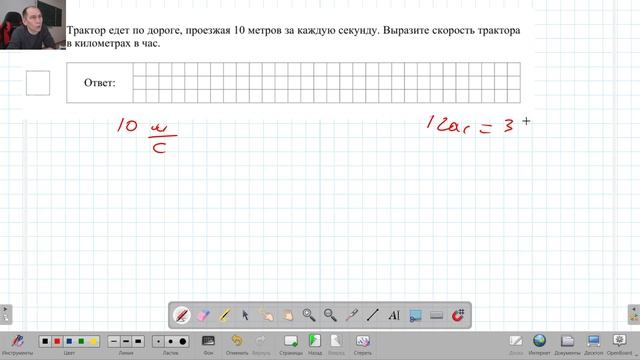
Task: Open the Страницы pages button
Action: [291, 345]
